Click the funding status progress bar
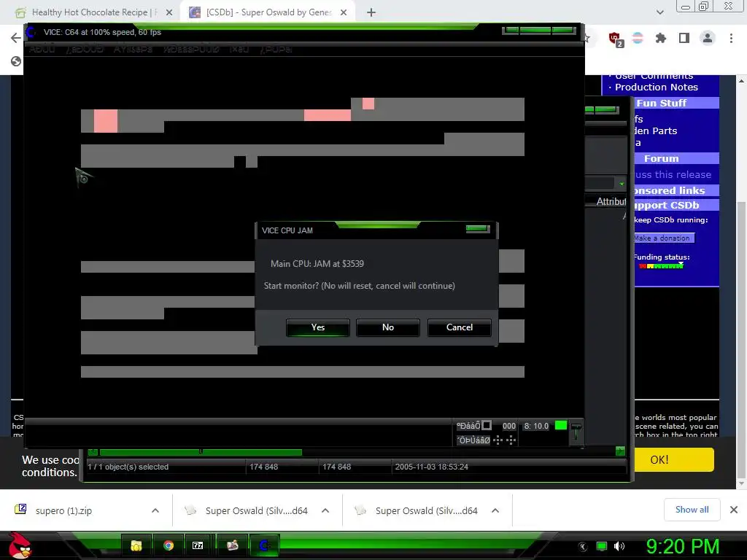The image size is (747, 560). coord(661,266)
